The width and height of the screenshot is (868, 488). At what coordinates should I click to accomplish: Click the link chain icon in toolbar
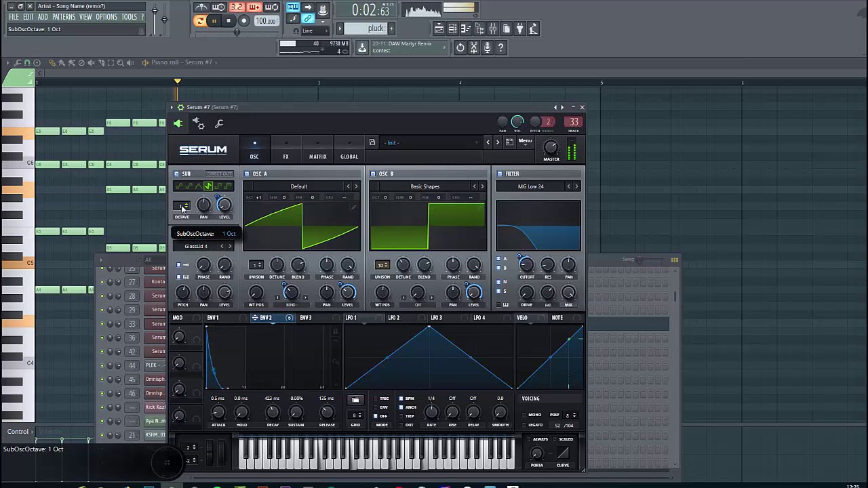coord(308,19)
